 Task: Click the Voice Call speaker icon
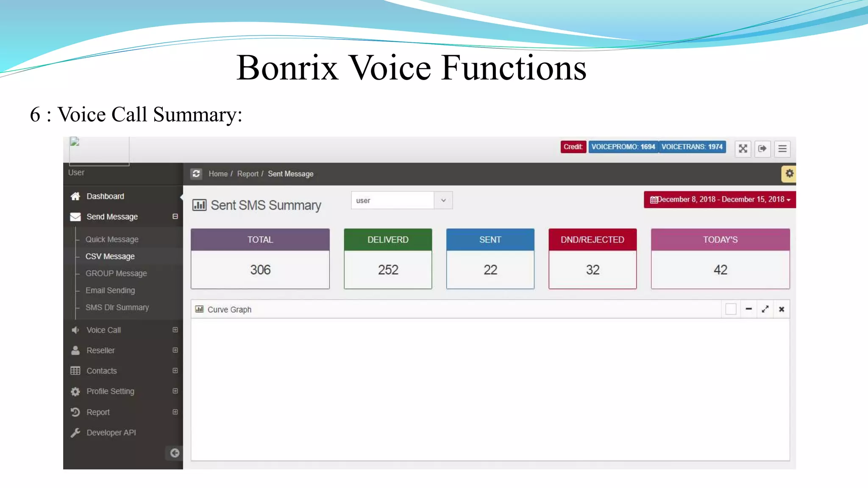(x=75, y=330)
